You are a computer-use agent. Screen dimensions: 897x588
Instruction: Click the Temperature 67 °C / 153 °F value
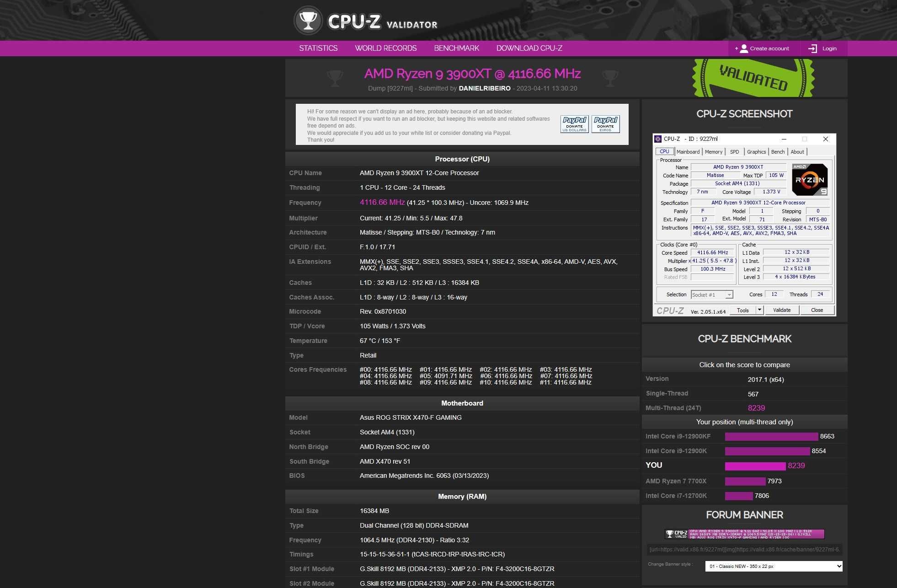coord(380,341)
